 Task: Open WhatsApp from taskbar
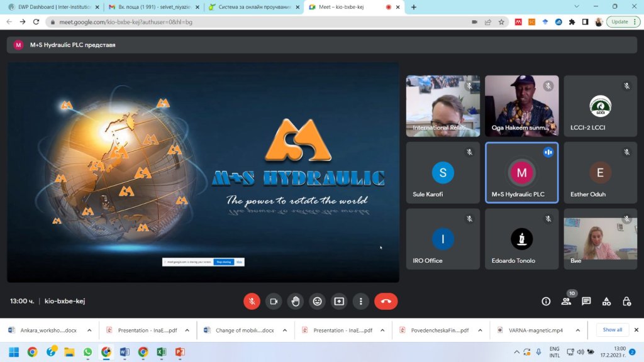(x=87, y=352)
